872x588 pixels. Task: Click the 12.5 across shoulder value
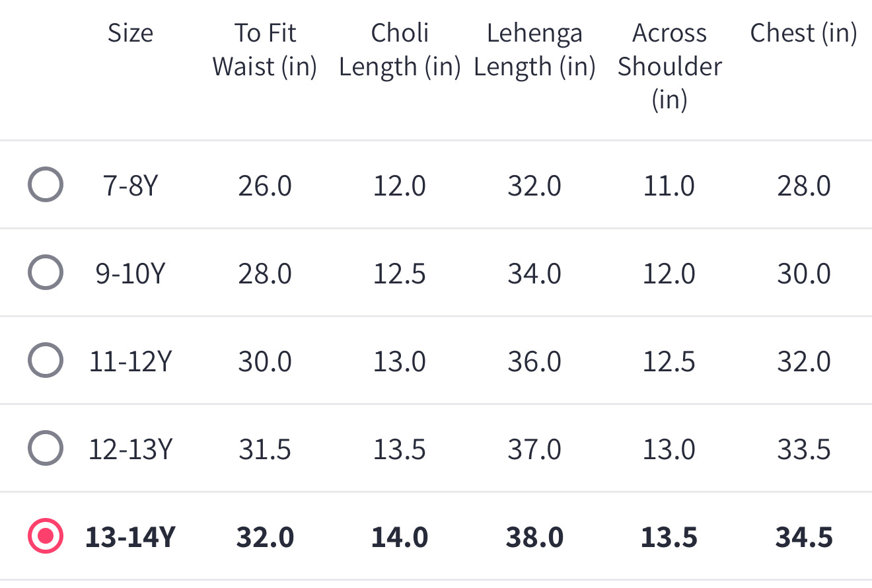[669, 361]
